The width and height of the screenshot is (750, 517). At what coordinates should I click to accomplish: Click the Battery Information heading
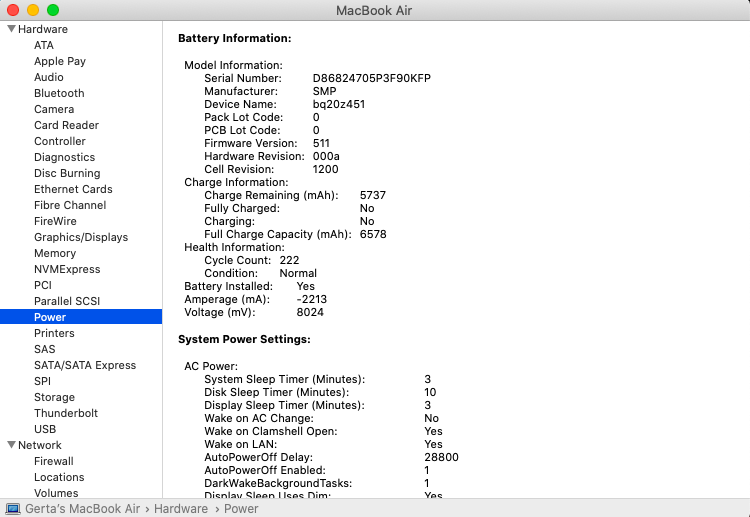tap(235, 38)
